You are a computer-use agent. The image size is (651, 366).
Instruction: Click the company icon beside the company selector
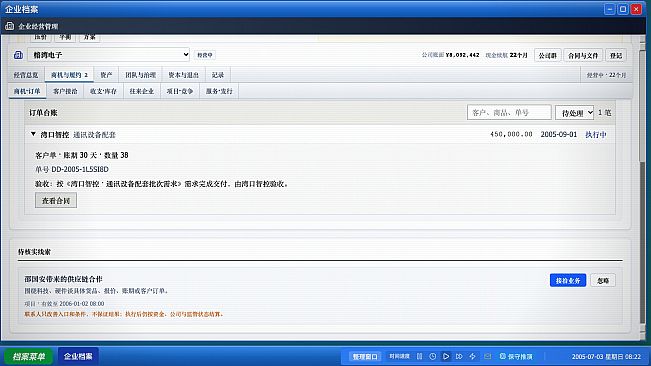tap(18, 55)
